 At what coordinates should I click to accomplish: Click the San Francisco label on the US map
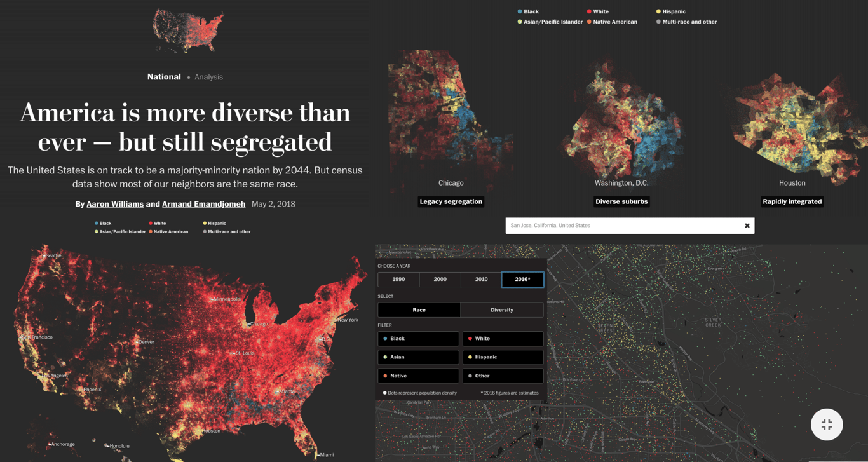(37, 337)
